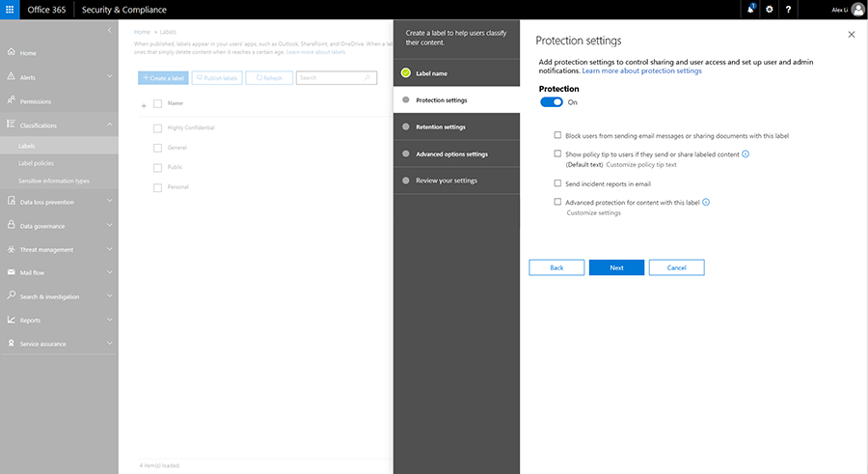Collapse the Classifications chevron

pos(110,125)
